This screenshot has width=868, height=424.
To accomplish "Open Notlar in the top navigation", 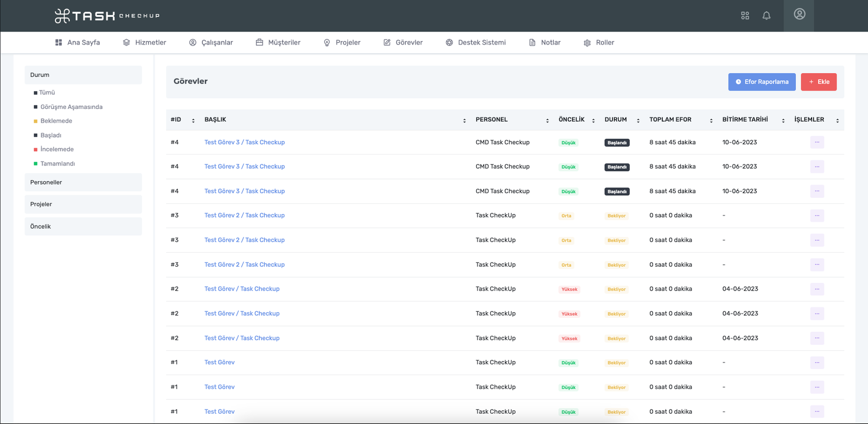I will coord(545,42).
